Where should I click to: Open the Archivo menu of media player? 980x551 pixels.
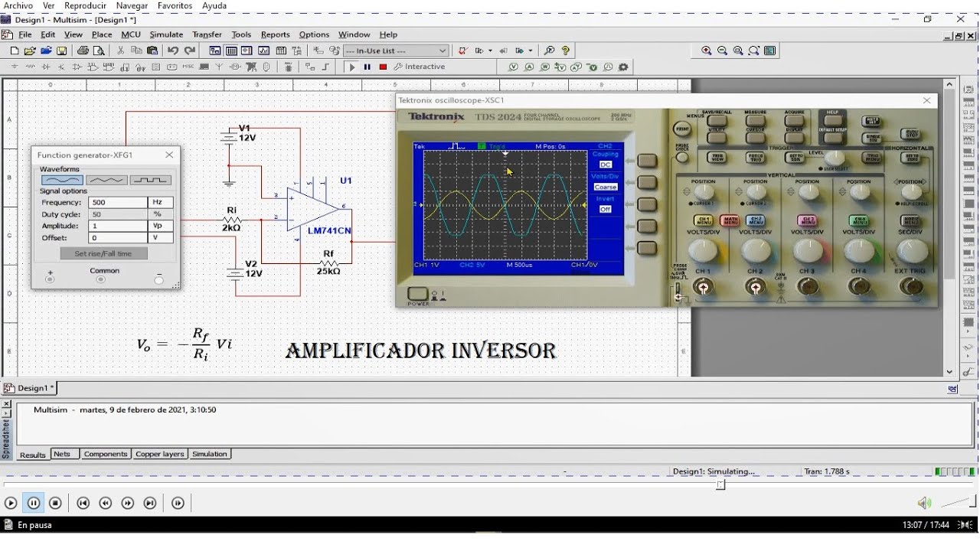18,5
